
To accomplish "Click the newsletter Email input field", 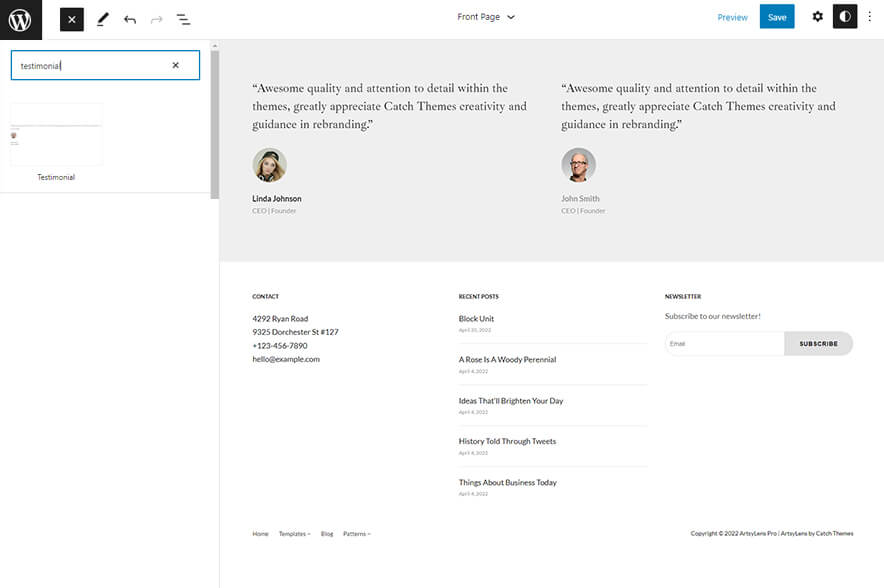I will click(x=724, y=344).
